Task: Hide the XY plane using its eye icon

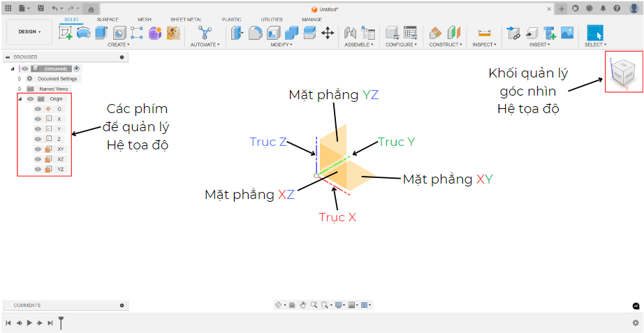Action: point(38,149)
